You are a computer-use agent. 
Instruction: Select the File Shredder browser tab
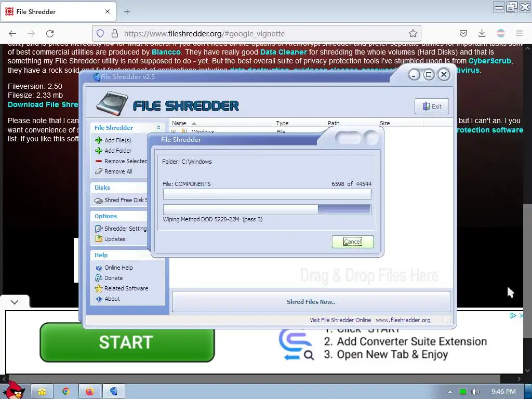pos(58,11)
